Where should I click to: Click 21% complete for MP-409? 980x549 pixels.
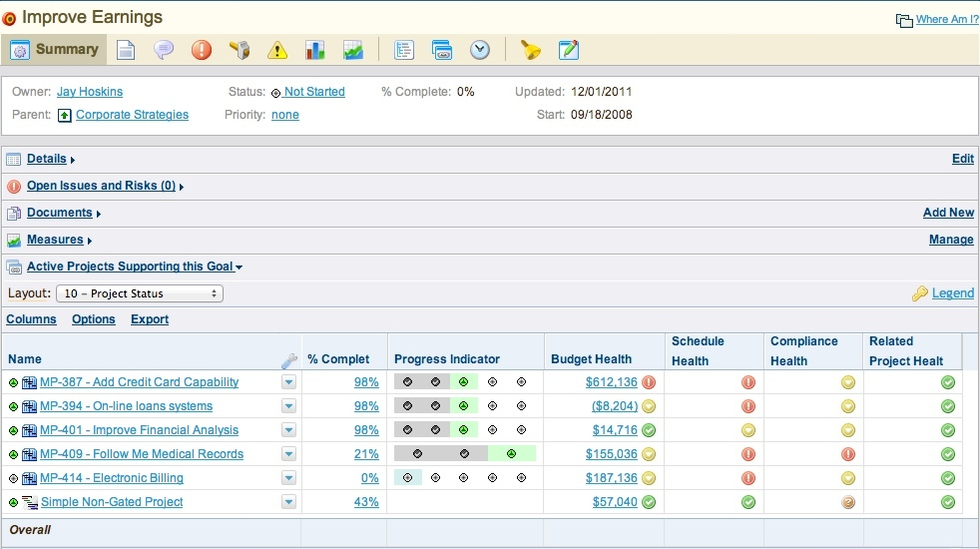pos(366,454)
